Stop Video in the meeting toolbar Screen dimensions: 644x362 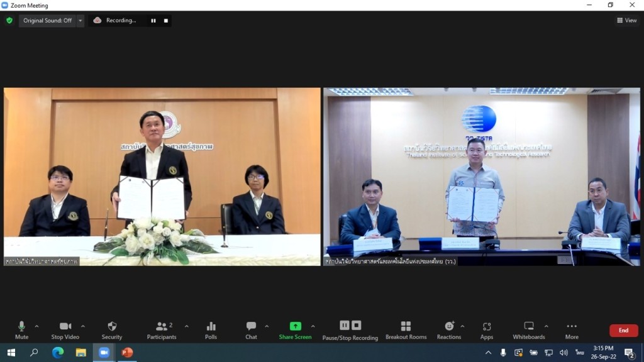click(x=66, y=327)
